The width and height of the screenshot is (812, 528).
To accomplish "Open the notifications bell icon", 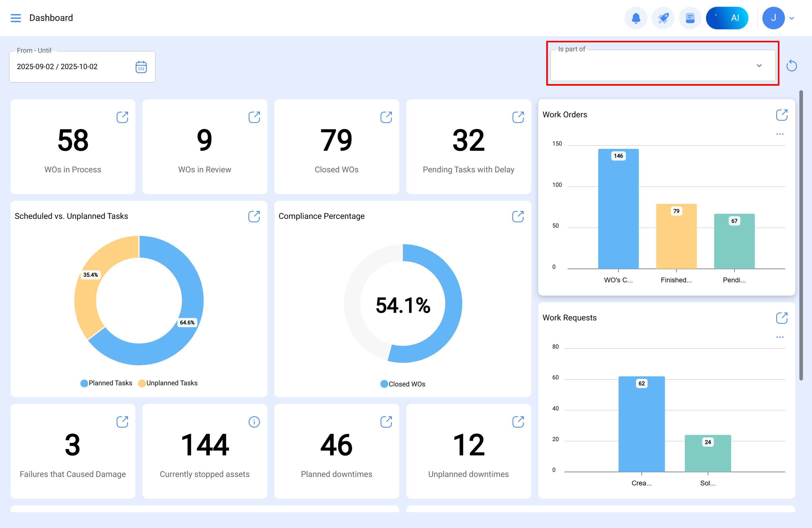I will point(636,18).
